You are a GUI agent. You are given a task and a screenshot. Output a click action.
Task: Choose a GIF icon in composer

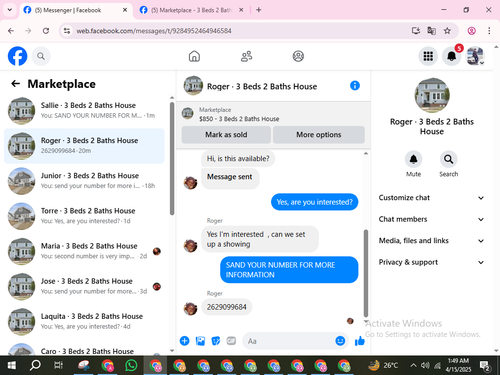231,341
